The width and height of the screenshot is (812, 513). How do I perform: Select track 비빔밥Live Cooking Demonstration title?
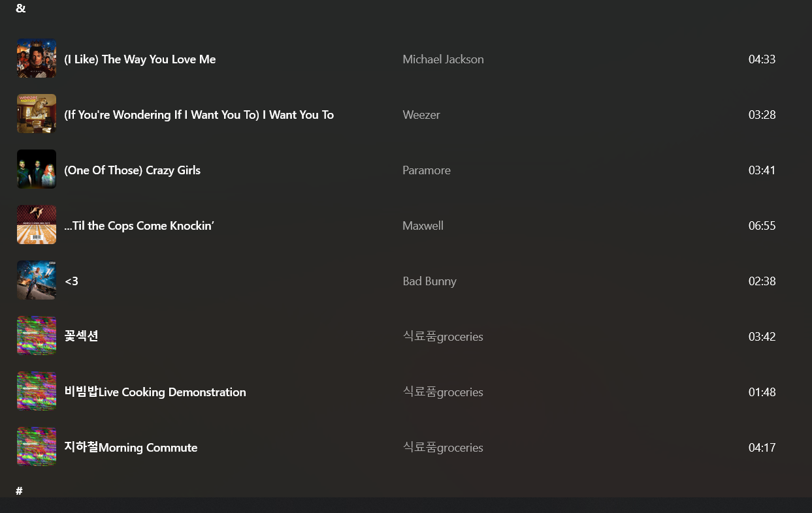click(155, 392)
